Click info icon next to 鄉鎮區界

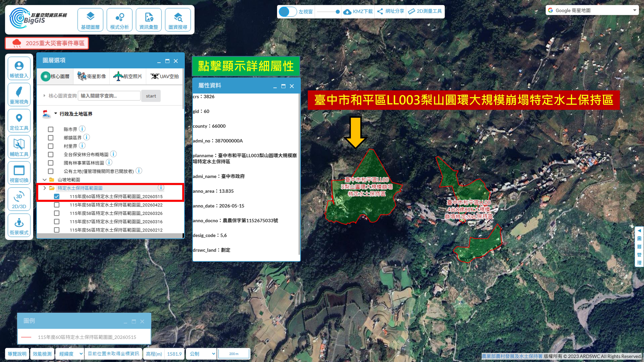point(86,137)
